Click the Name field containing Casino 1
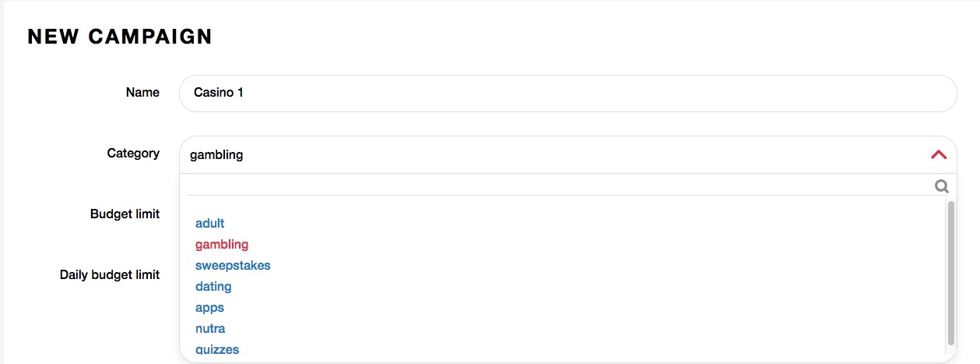Image resolution: width=980 pixels, height=364 pixels. click(567, 93)
